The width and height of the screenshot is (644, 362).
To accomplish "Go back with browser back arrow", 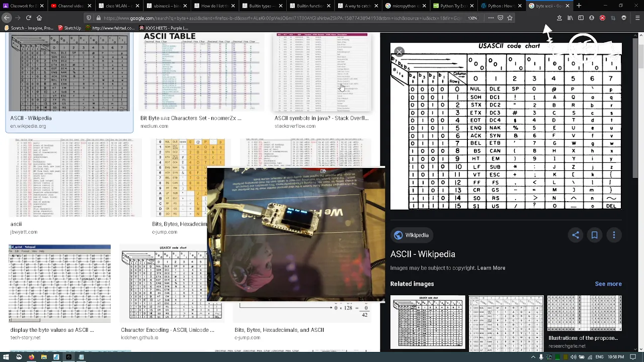I will [x=7, y=18].
